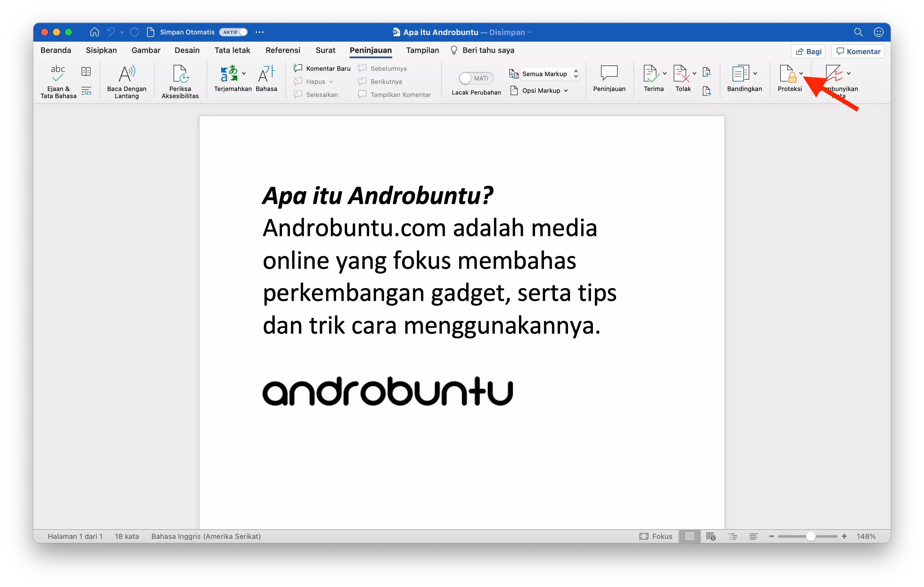Open the Surat ribbon tab
Image resolution: width=924 pixels, height=587 pixels.
325,50
